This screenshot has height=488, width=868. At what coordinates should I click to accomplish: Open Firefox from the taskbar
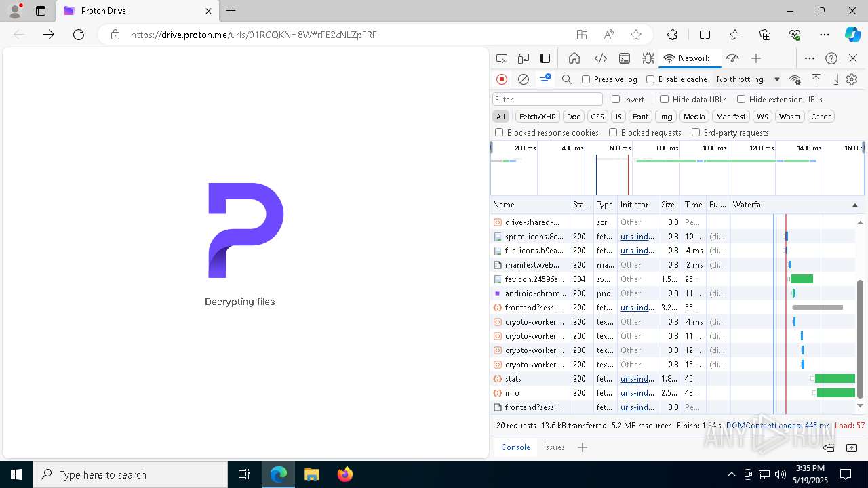pos(345,474)
